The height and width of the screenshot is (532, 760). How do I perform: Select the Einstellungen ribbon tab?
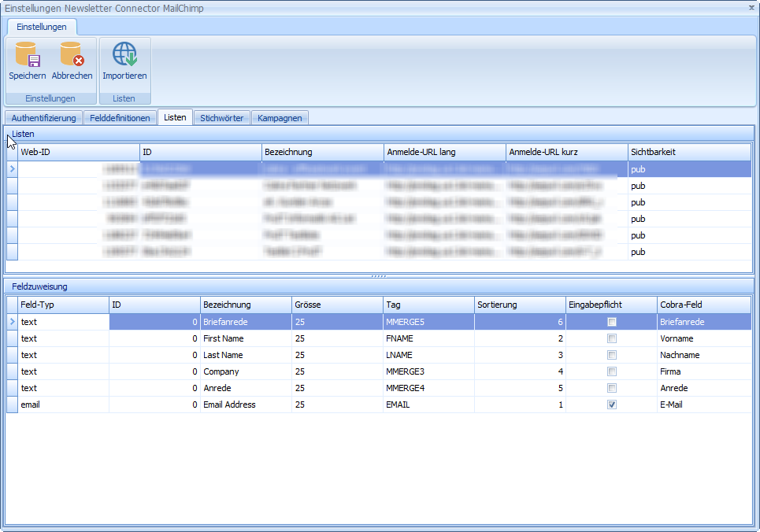(42, 27)
